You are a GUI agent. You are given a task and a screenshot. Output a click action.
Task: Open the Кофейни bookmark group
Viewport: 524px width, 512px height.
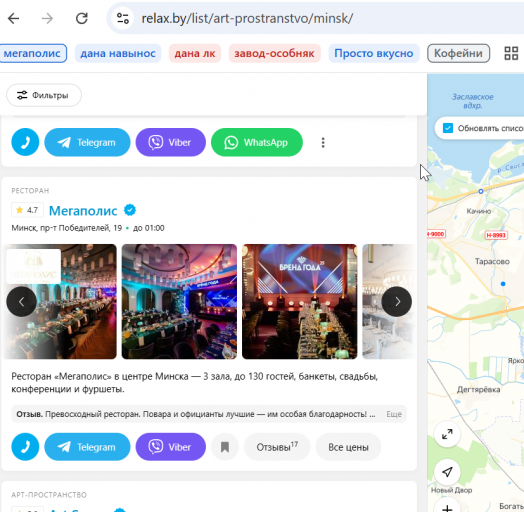point(458,53)
